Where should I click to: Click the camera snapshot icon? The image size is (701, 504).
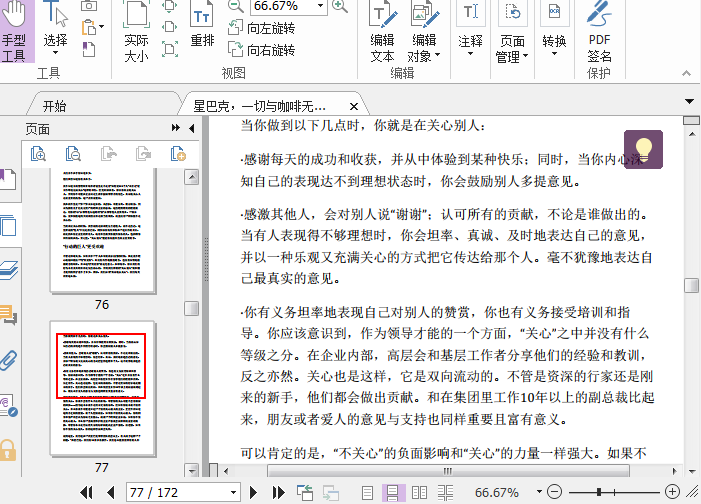tap(89, 5)
